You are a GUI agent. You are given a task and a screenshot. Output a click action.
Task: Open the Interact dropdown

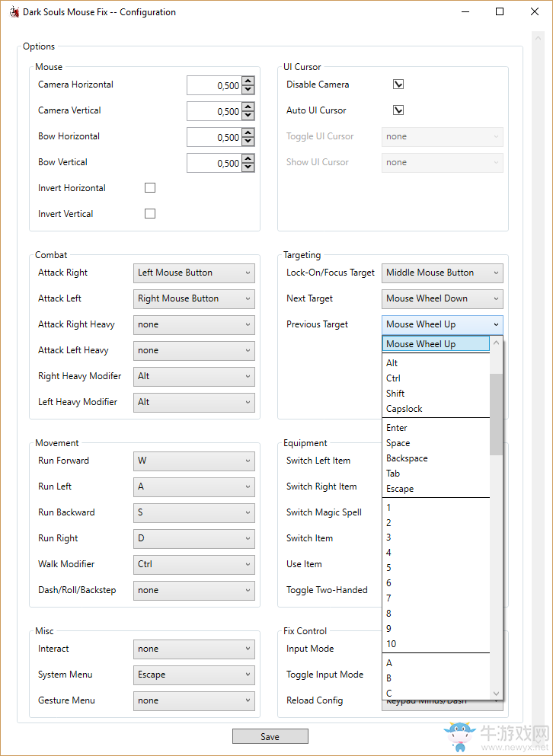pyautogui.click(x=194, y=649)
